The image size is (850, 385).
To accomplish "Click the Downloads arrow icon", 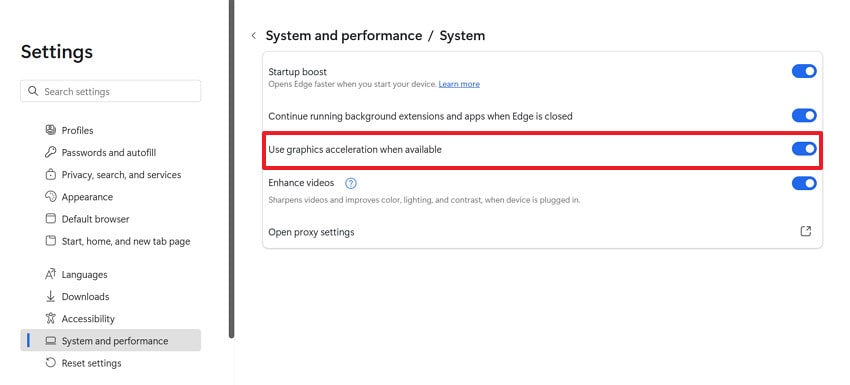I will 50,297.
